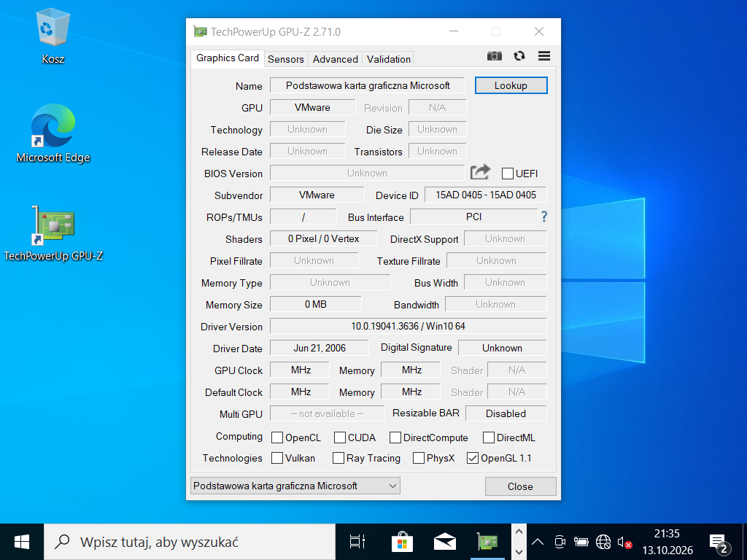This screenshot has width=747, height=560.
Task: Toggle the DirectCompute checkbox
Action: tap(395, 437)
